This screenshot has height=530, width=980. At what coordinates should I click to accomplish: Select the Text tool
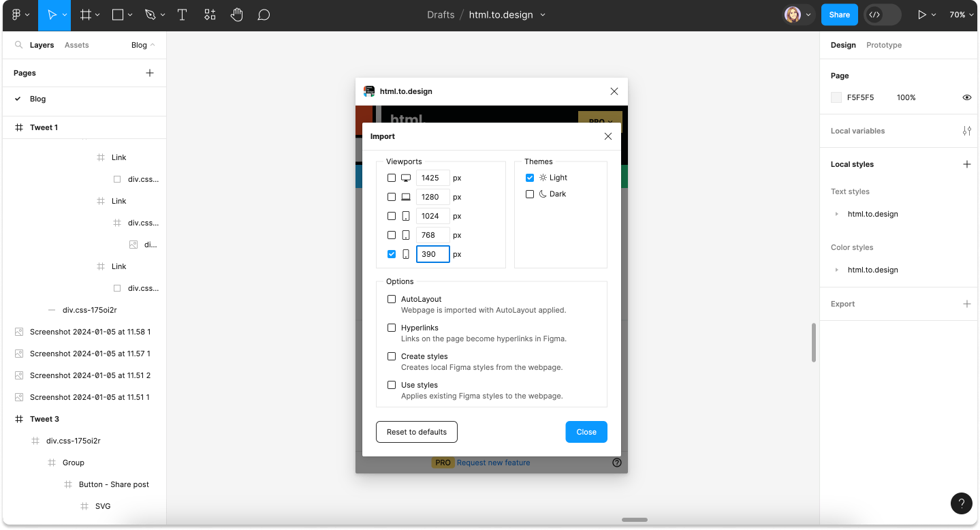pyautogui.click(x=182, y=15)
